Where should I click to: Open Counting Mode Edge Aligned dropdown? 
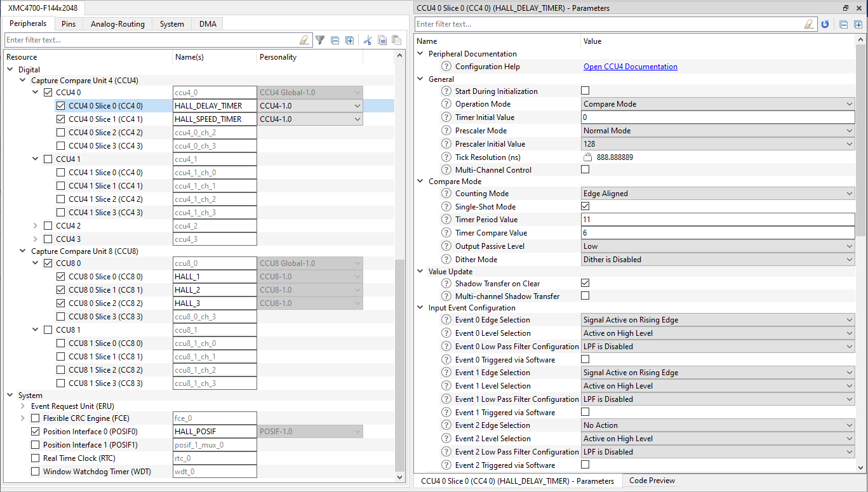tap(718, 194)
